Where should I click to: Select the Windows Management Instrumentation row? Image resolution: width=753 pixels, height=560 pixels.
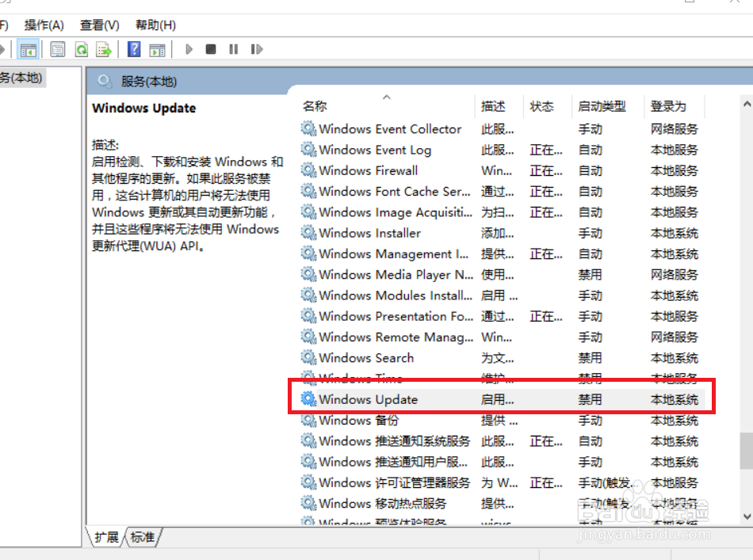502,253
